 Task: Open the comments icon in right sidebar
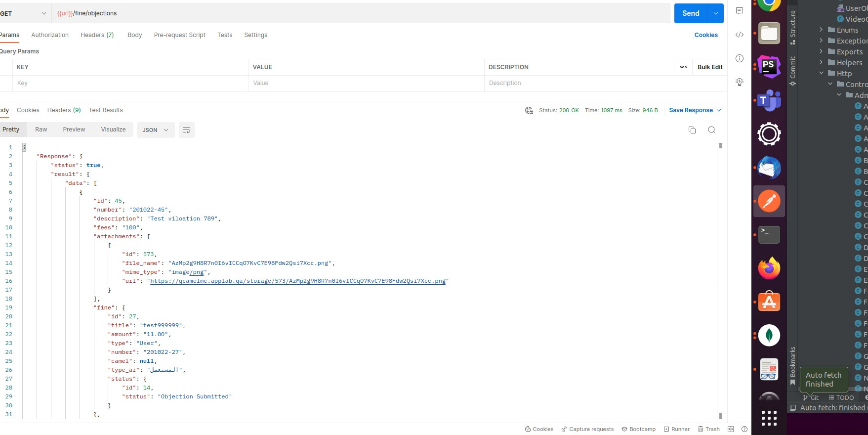pos(739,11)
